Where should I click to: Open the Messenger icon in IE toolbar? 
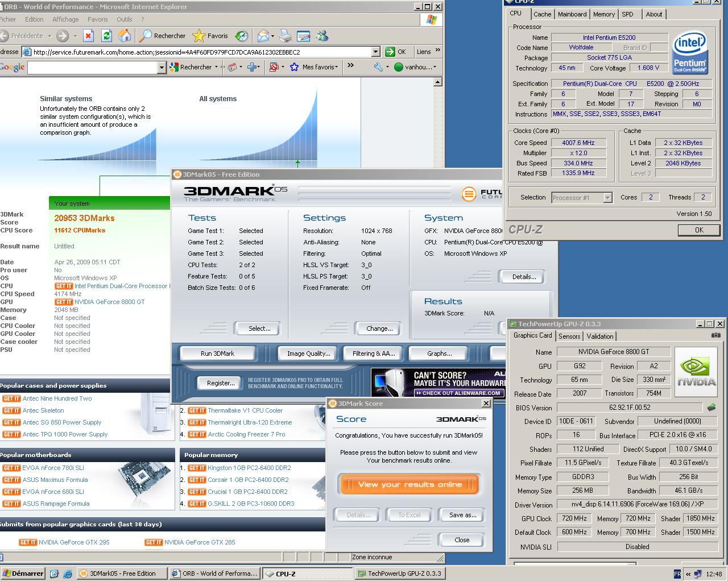(322, 36)
